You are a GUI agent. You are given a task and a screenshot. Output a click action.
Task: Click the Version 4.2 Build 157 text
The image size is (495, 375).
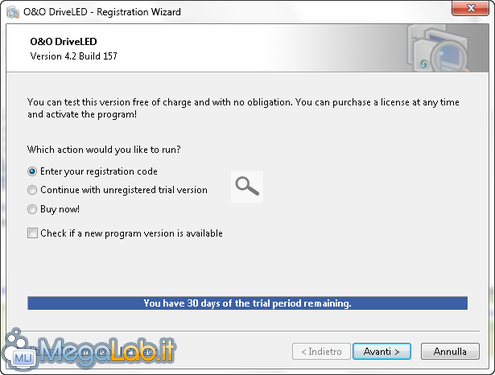click(74, 56)
